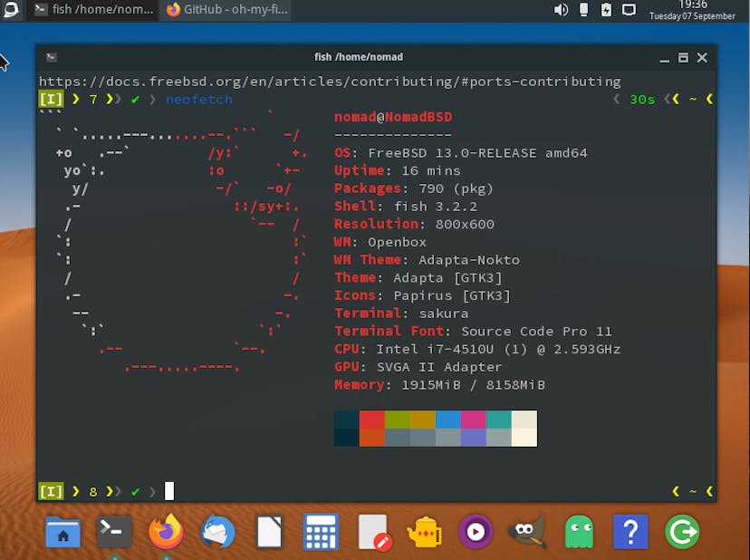Open the blue question mark help icon
750x560 pixels.
[x=630, y=532]
